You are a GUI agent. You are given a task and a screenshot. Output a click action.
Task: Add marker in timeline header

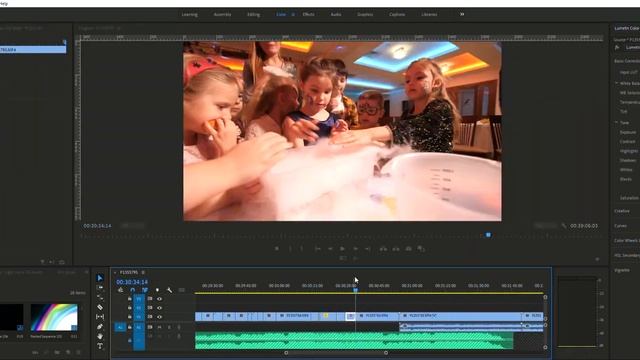point(158,290)
